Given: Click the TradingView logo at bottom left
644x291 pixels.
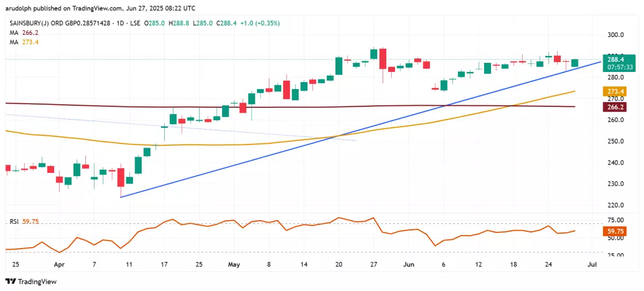Looking at the screenshot, I should click(31, 281).
